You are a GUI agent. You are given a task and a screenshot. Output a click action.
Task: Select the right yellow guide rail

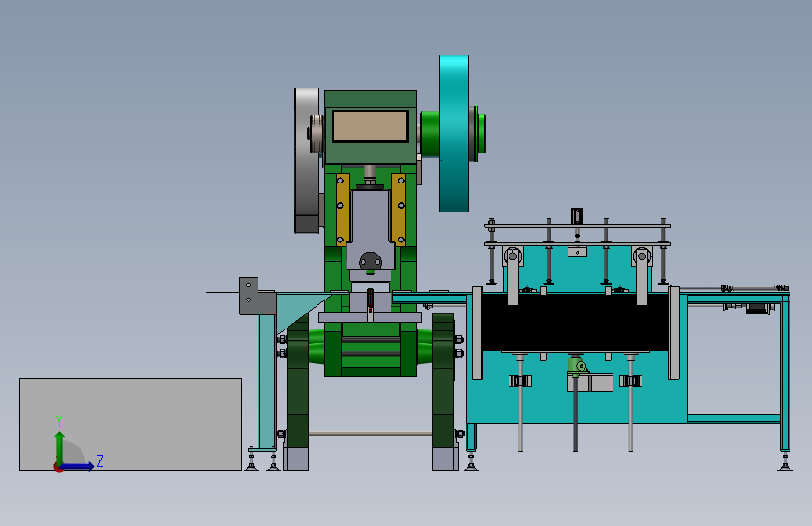(x=399, y=210)
